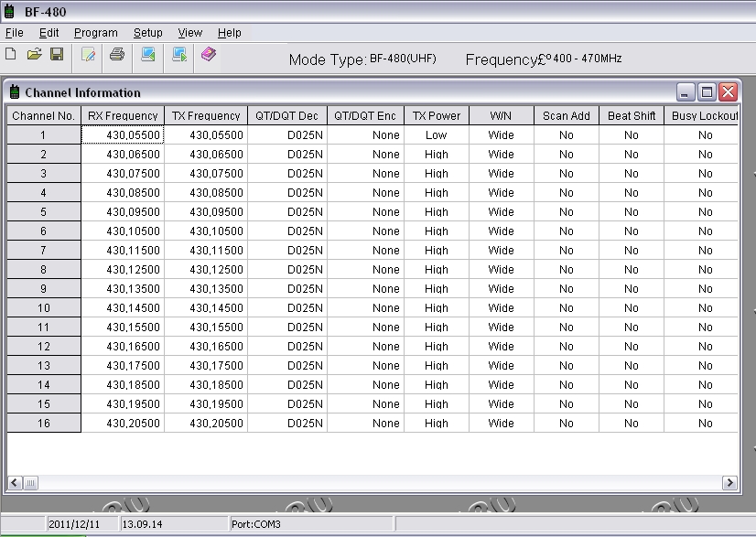
Task: Click the Channel Information window radio icon
Action: (x=15, y=92)
